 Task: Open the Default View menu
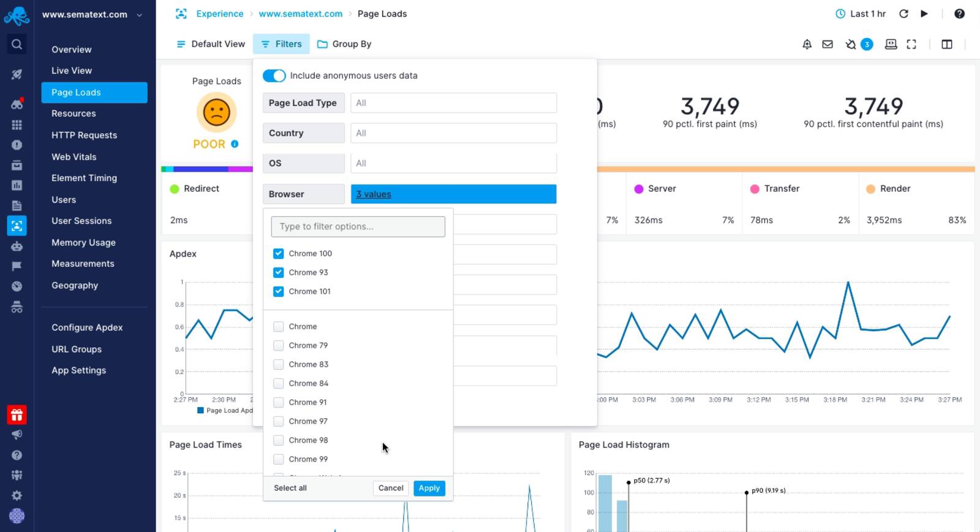point(211,44)
